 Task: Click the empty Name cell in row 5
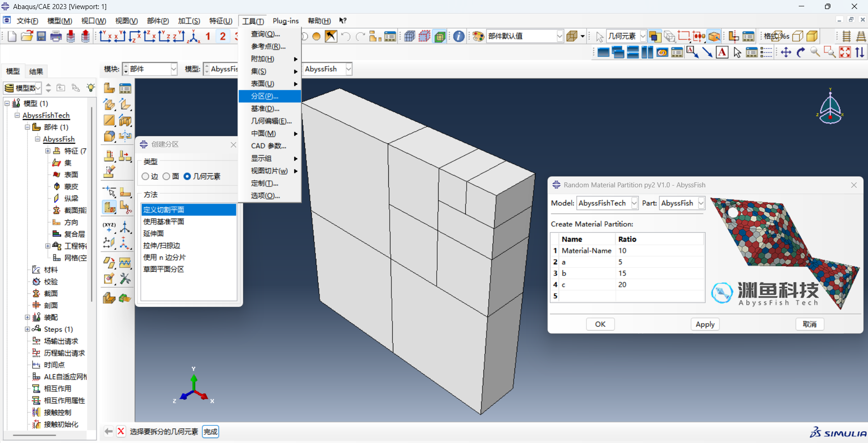click(x=587, y=296)
